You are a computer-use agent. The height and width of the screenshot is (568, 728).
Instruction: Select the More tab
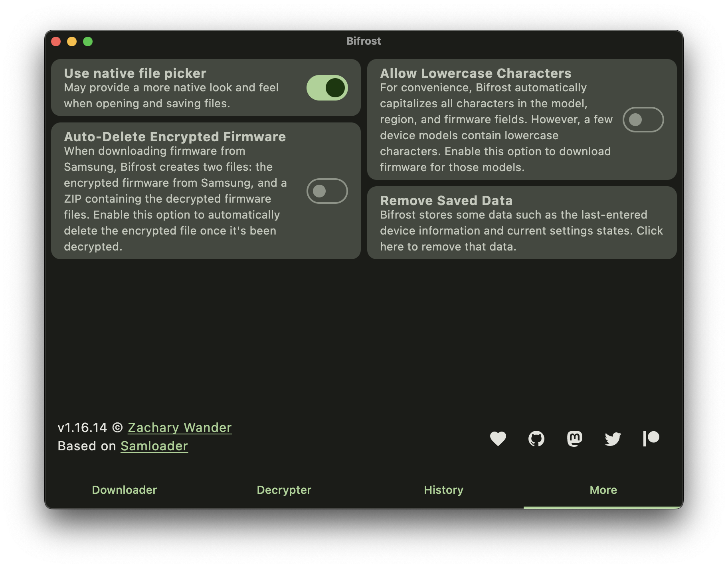603,490
